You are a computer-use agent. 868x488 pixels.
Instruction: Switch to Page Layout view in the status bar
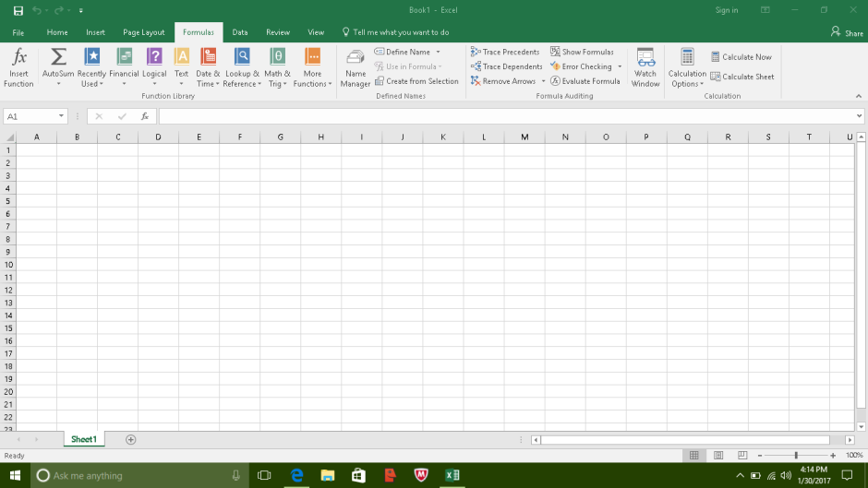coord(718,456)
